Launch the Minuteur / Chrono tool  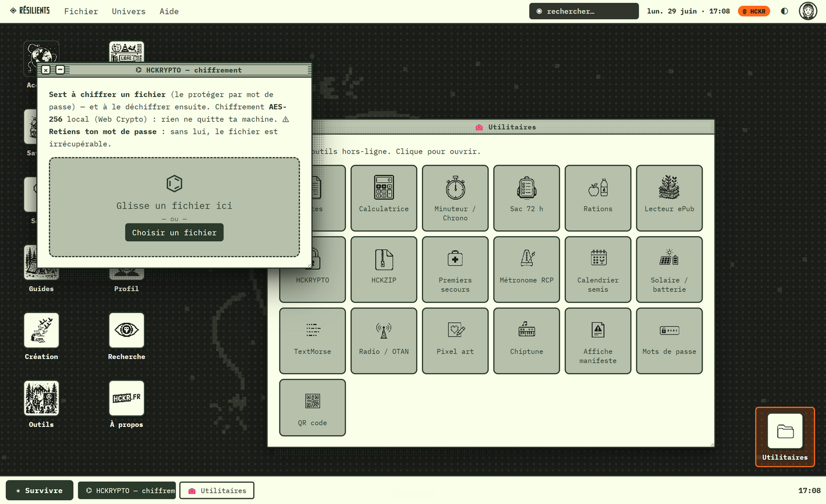455,198
